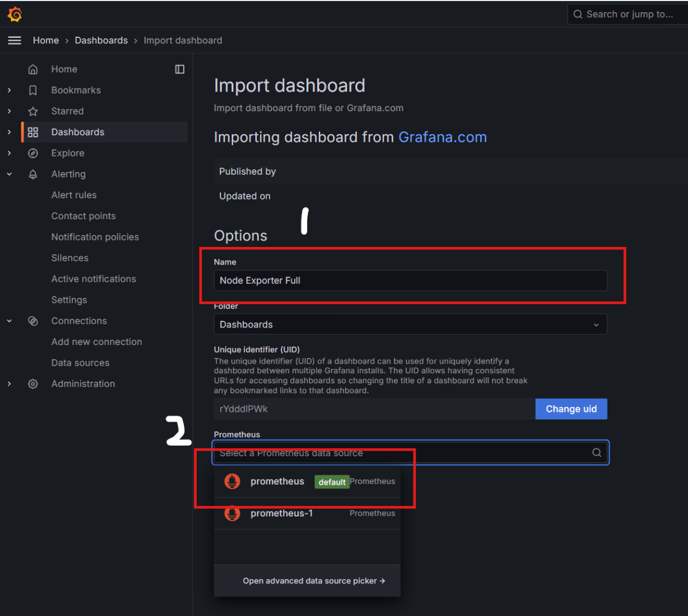Image resolution: width=688 pixels, height=616 pixels.
Task: Click the Alerting bell icon
Action: tap(33, 174)
